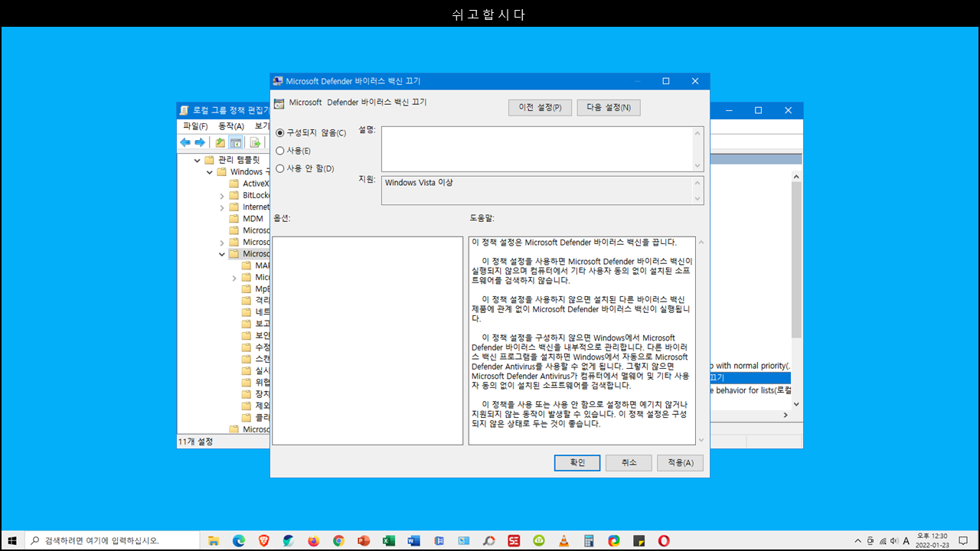Select the 사용 안 함(D) radio button

point(279,168)
